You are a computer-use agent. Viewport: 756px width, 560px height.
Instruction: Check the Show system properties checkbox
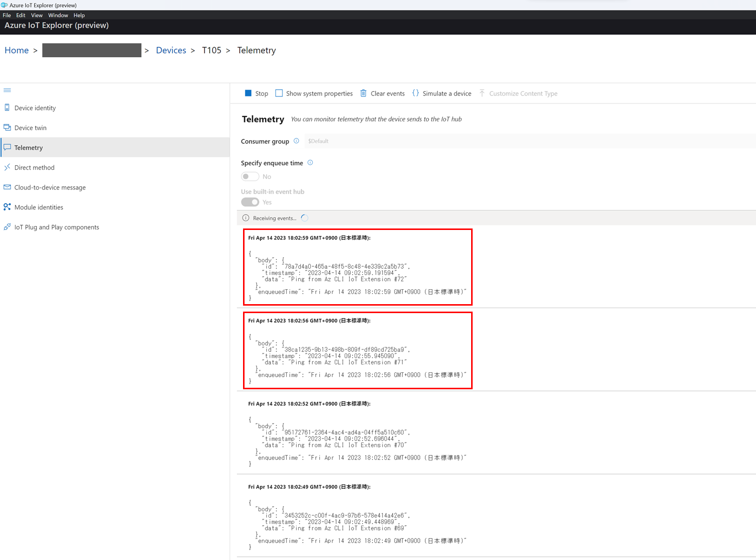(279, 93)
